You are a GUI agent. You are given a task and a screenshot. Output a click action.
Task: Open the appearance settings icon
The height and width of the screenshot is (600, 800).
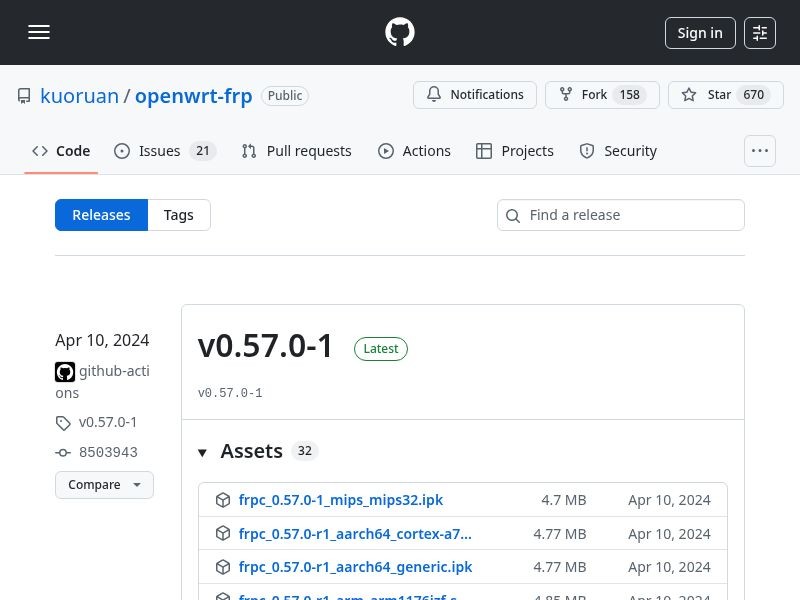coord(760,33)
